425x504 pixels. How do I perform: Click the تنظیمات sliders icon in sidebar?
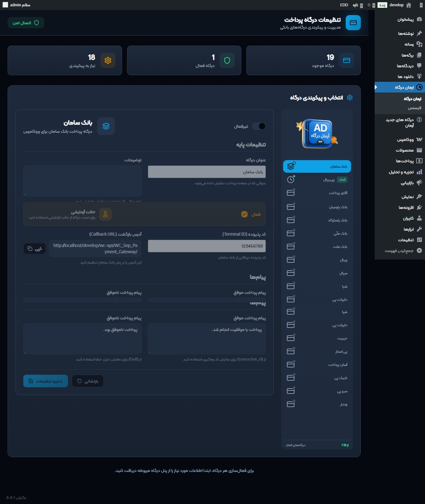(x=419, y=240)
